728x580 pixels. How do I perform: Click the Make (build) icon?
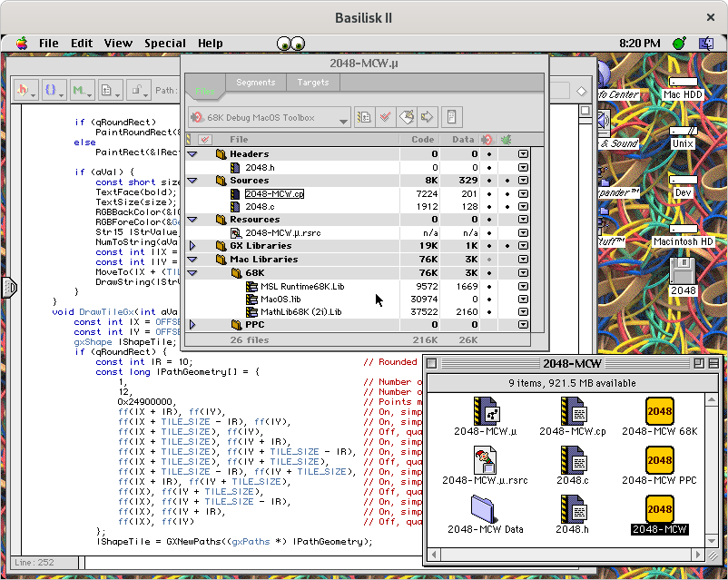coord(407,117)
